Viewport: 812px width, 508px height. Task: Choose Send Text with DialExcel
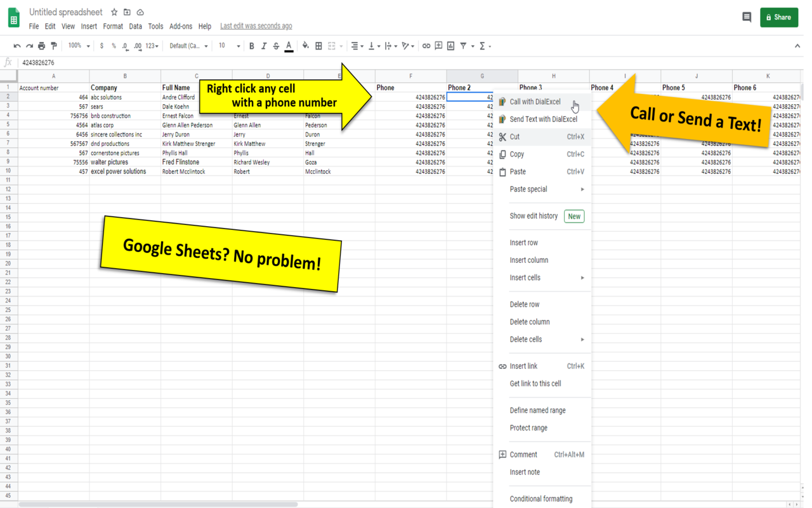coord(542,119)
